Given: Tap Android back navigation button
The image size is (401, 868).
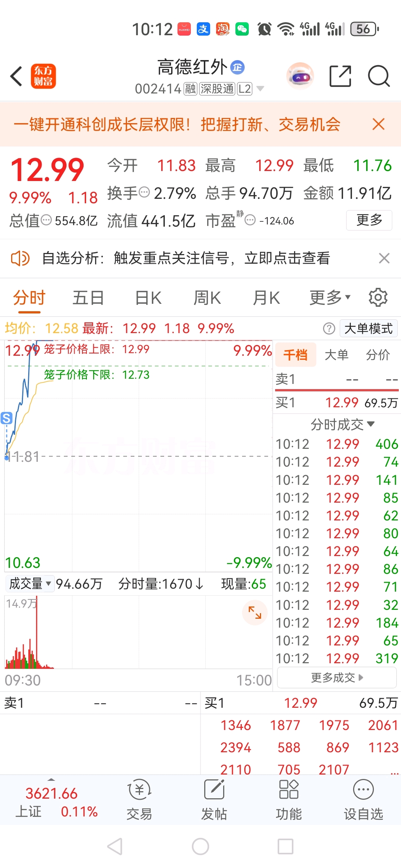Looking at the screenshot, I should point(115,847).
